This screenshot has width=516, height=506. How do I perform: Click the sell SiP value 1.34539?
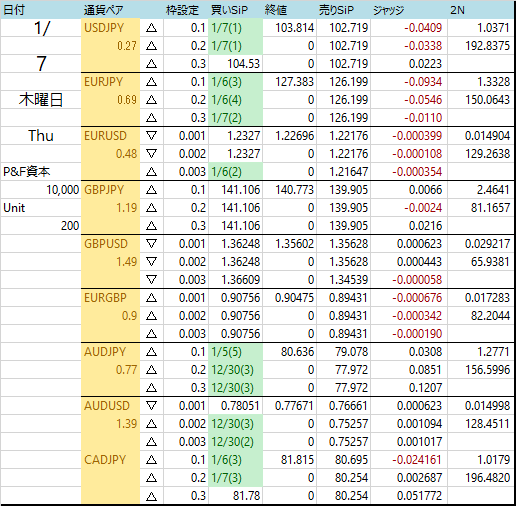point(349,280)
